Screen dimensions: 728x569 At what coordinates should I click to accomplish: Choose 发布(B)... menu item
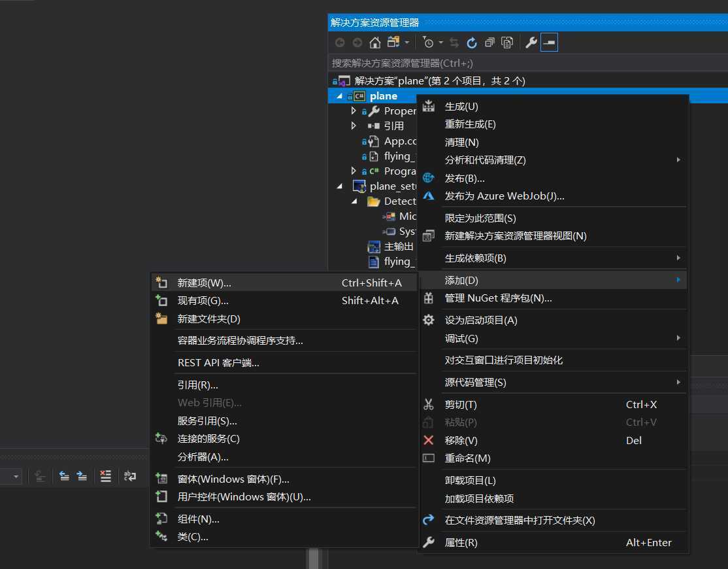click(553, 179)
